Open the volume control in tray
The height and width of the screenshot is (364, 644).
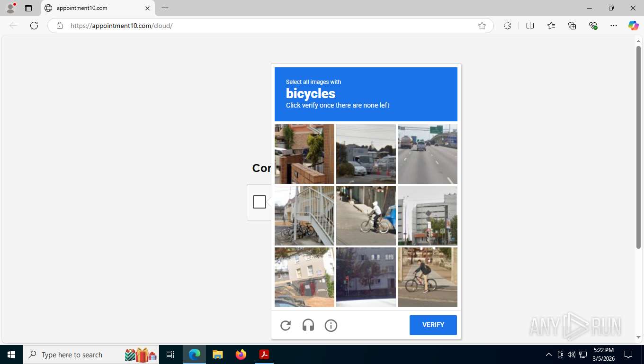pyautogui.click(x=572, y=355)
